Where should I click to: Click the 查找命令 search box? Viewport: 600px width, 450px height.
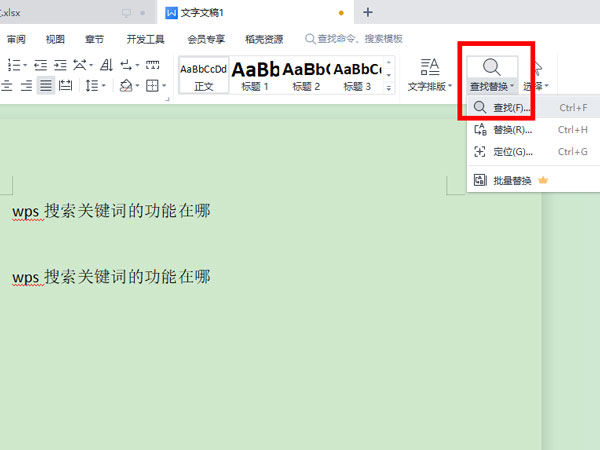click(354, 39)
